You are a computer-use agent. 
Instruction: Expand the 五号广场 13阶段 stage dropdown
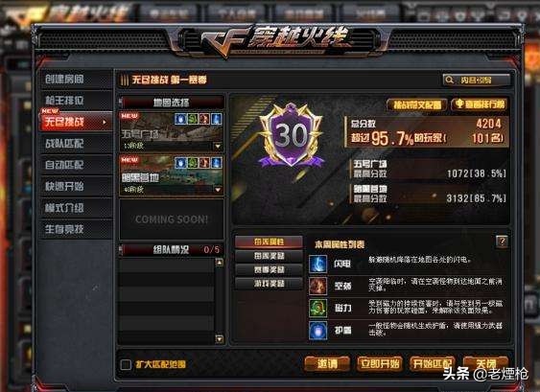click(x=218, y=147)
